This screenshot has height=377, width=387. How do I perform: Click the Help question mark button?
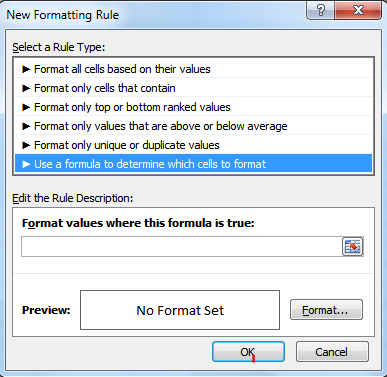pos(320,10)
